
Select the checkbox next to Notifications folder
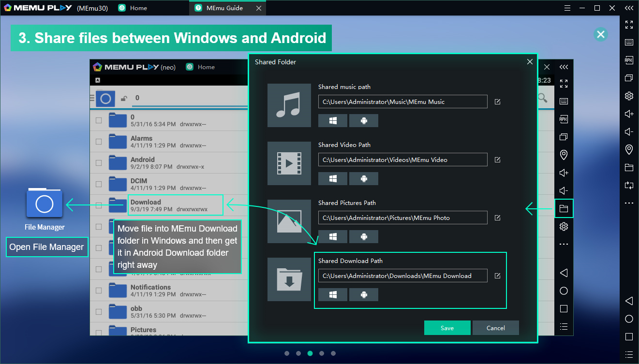tap(99, 291)
